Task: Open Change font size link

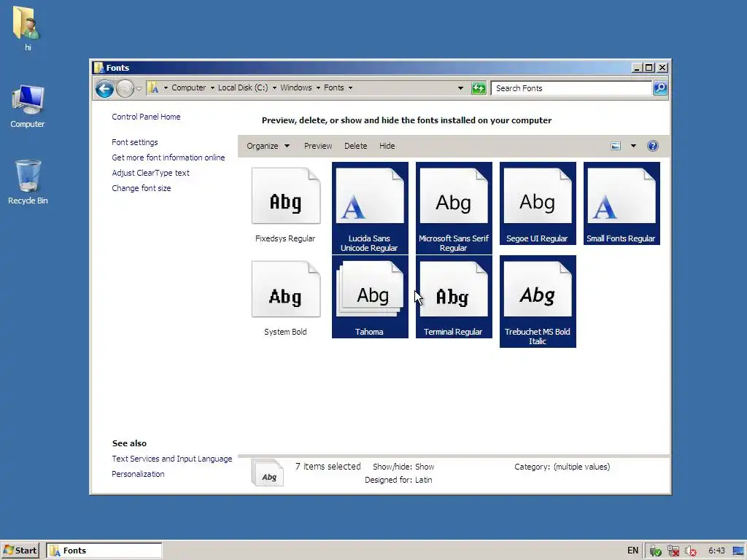Action: coord(141,188)
